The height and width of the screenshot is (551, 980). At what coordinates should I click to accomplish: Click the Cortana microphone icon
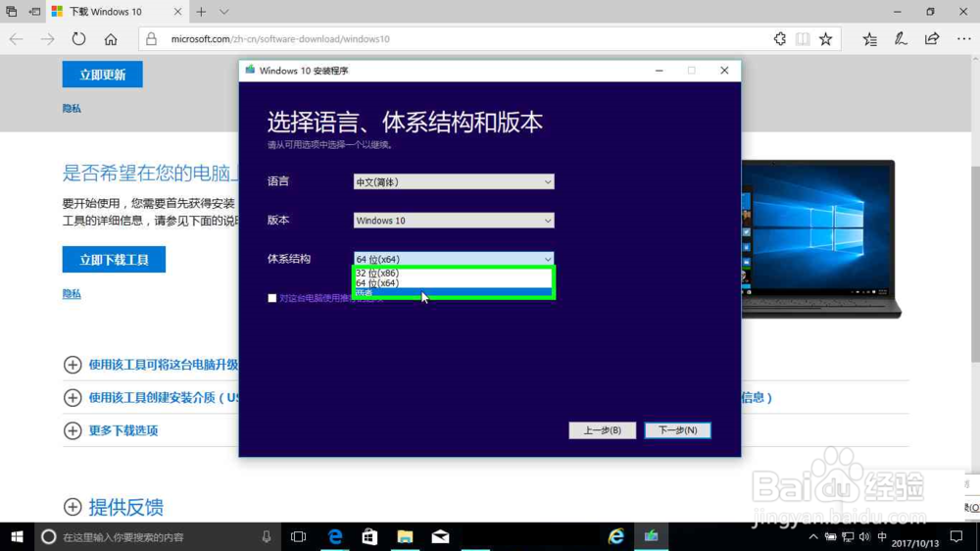pos(267,536)
